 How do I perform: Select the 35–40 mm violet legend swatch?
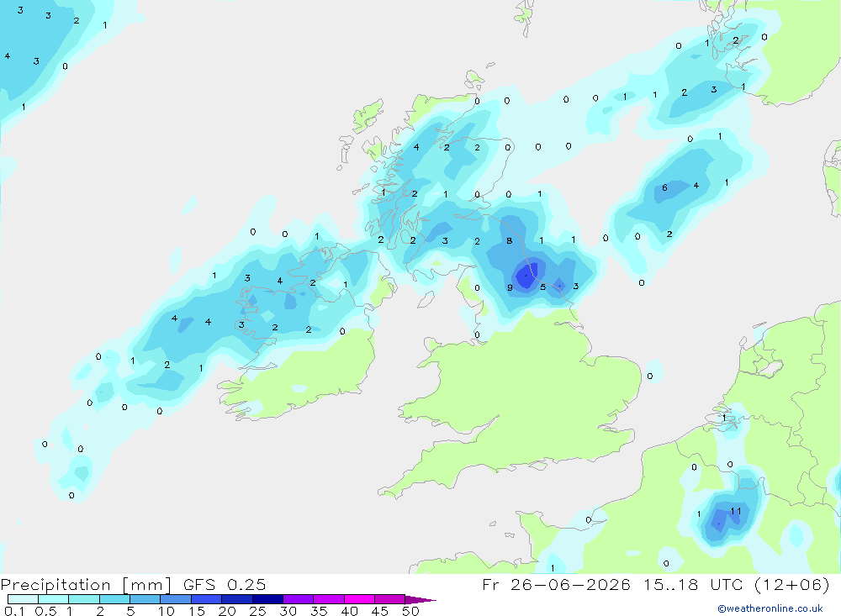[x=328, y=599]
